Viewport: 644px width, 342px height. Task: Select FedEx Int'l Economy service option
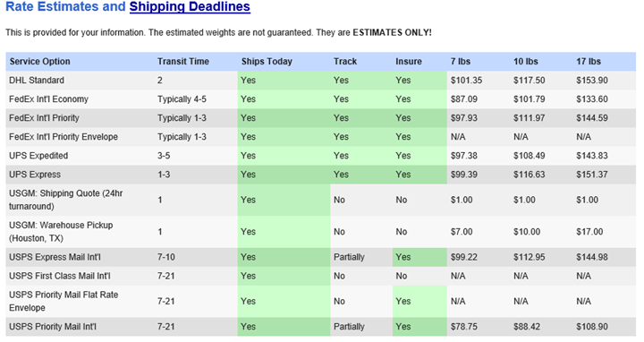(x=48, y=99)
